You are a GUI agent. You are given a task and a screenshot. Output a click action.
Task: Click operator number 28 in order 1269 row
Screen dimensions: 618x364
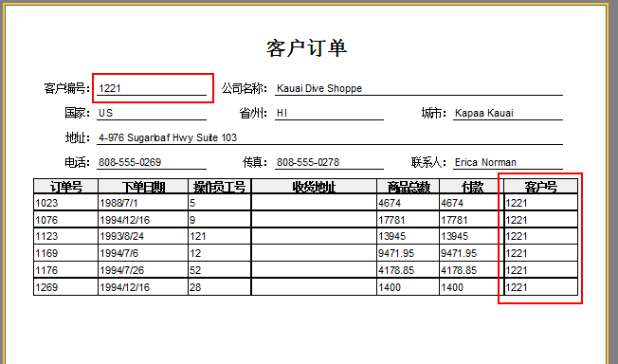click(195, 287)
